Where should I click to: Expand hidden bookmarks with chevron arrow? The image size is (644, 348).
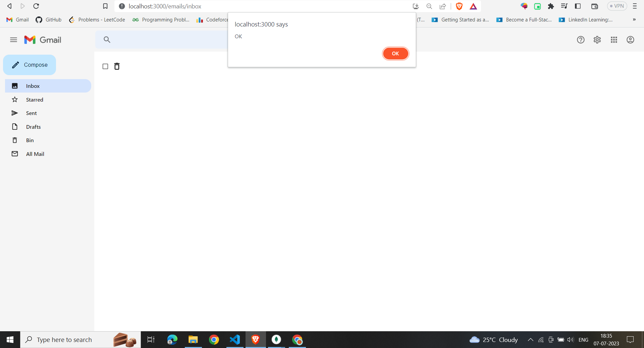coord(634,19)
